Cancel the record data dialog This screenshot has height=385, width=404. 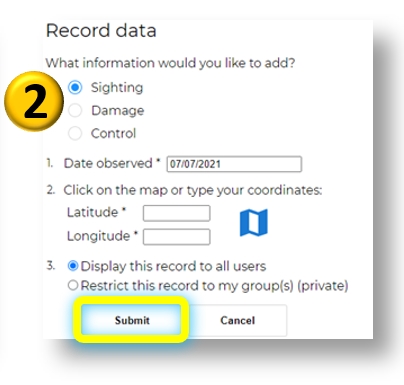tap(237, 320)
